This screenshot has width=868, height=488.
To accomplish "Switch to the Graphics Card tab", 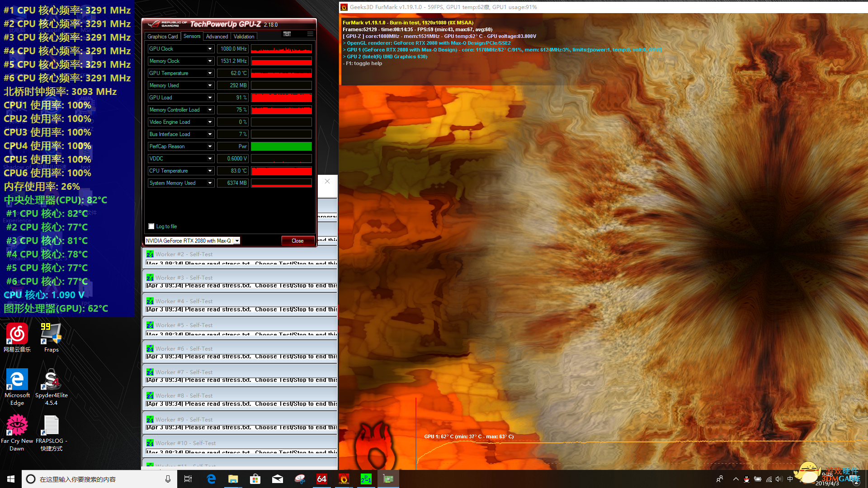I will (162, 37).
